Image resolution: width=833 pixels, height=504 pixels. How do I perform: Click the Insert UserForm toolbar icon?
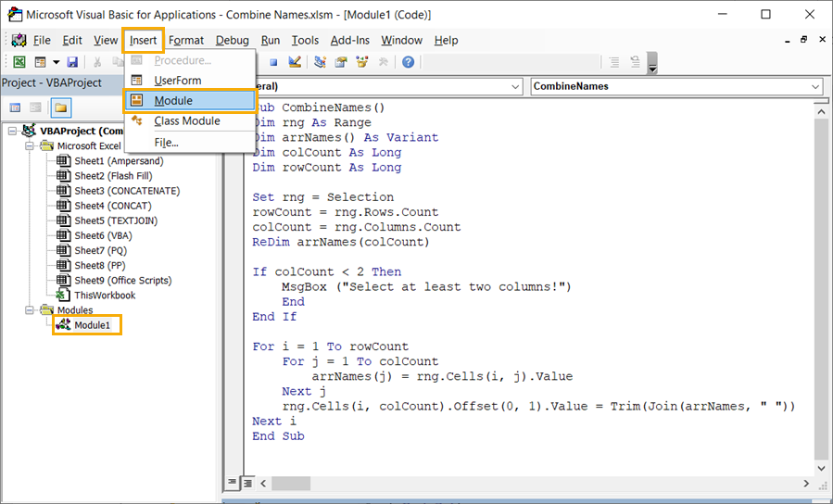click(41, 62)
